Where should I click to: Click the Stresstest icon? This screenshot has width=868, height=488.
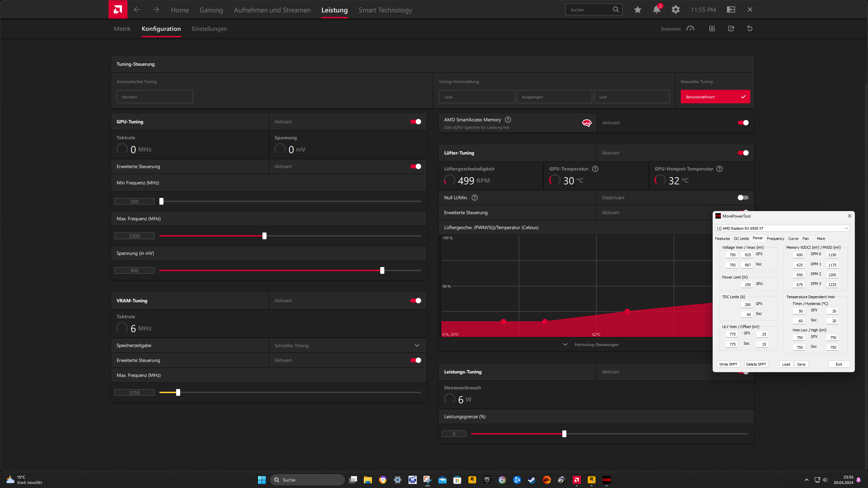click(690, 28)
